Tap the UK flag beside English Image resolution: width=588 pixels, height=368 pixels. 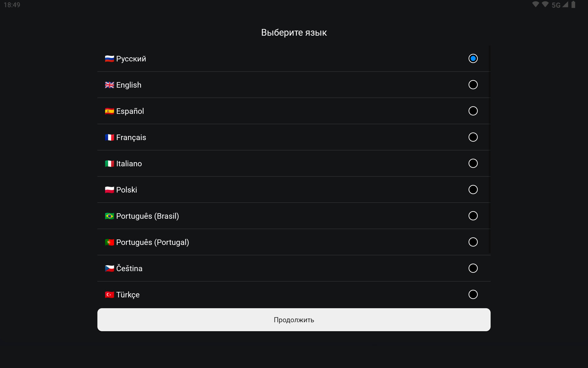click(x=109, y=85)
